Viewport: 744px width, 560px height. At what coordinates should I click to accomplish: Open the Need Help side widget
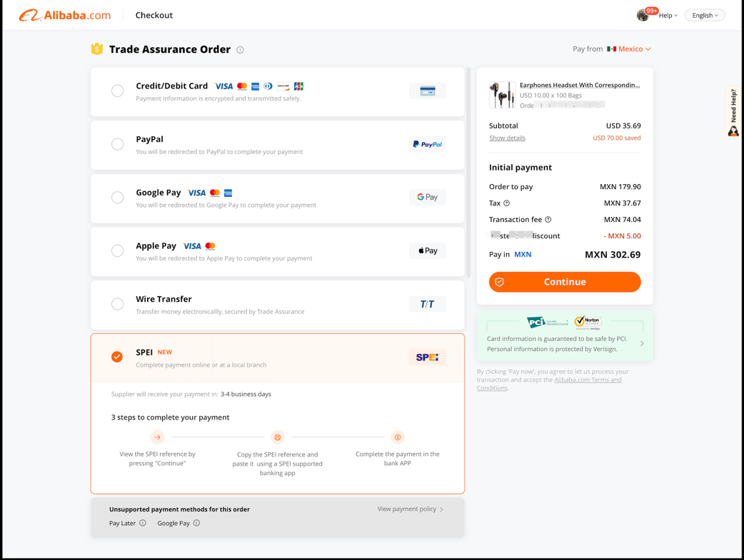pyautogui.click(x=733, y=112)
